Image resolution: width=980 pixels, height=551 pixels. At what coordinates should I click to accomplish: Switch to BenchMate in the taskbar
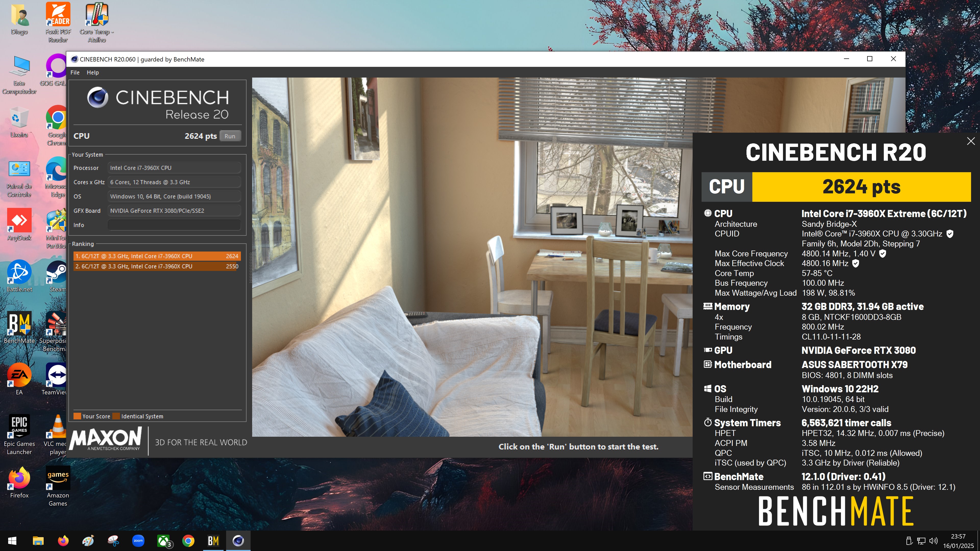pos(213,540)
